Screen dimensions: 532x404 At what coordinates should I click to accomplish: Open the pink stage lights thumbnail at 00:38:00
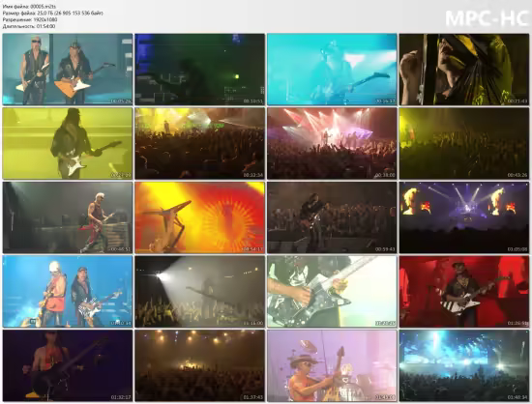[332, 143]
